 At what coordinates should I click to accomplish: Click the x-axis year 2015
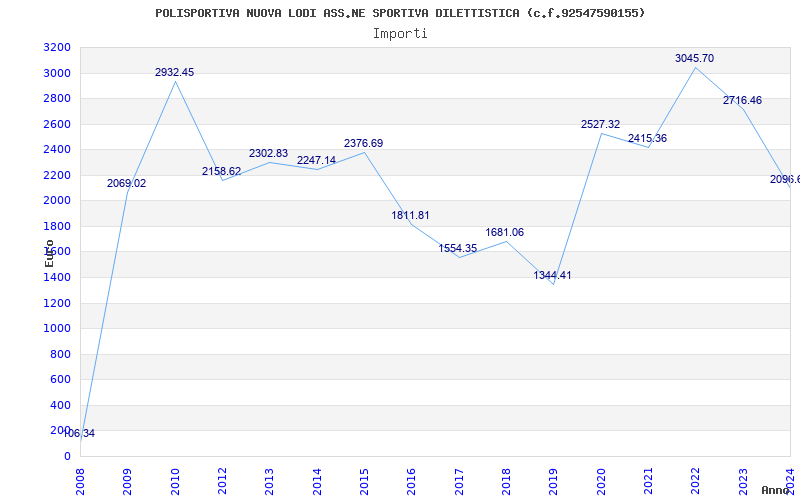pyautogui.click(x=364, y=481)
